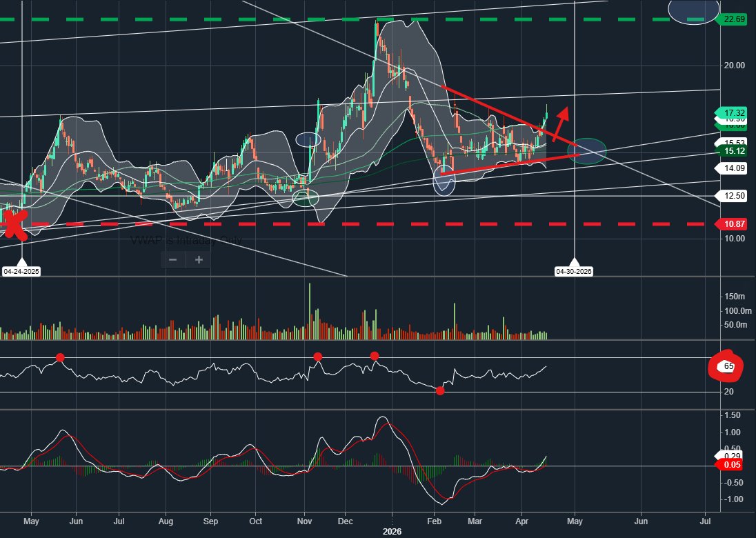The image size is (756, 538).
Task: Click the 100.0m volume axis value
Action: coord(738,311)
